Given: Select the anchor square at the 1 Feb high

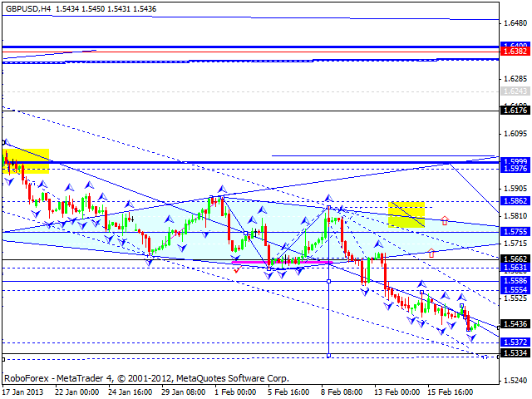Looking at the screenshot, I should click(222, 197).
